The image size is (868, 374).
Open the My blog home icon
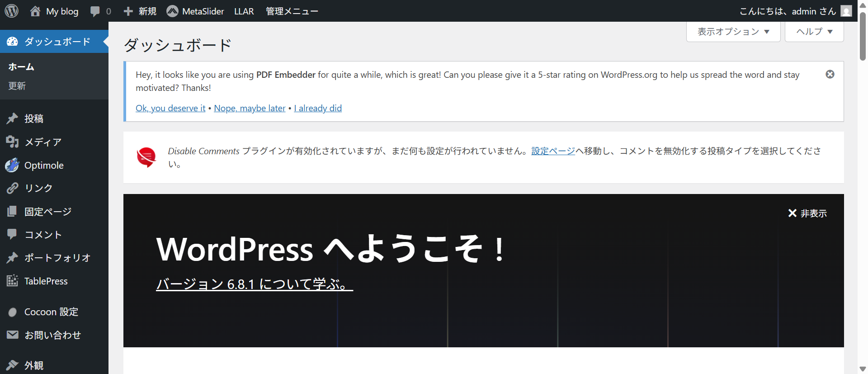[35, 11]
